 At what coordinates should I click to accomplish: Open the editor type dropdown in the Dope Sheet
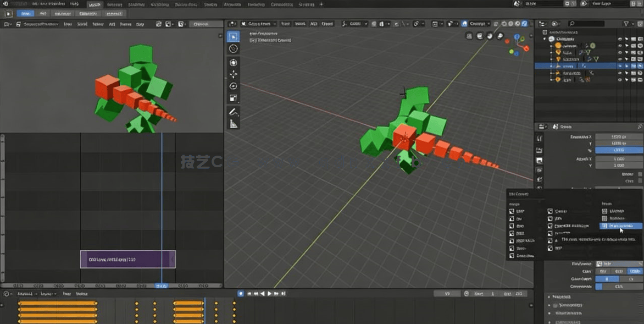[x=5, y=293]
